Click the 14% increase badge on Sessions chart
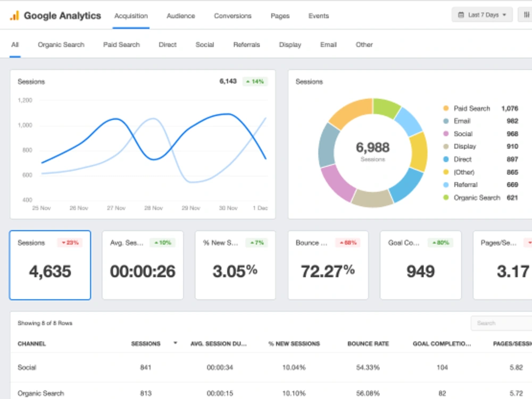This screenshot has width=532, height=399. 255,81
